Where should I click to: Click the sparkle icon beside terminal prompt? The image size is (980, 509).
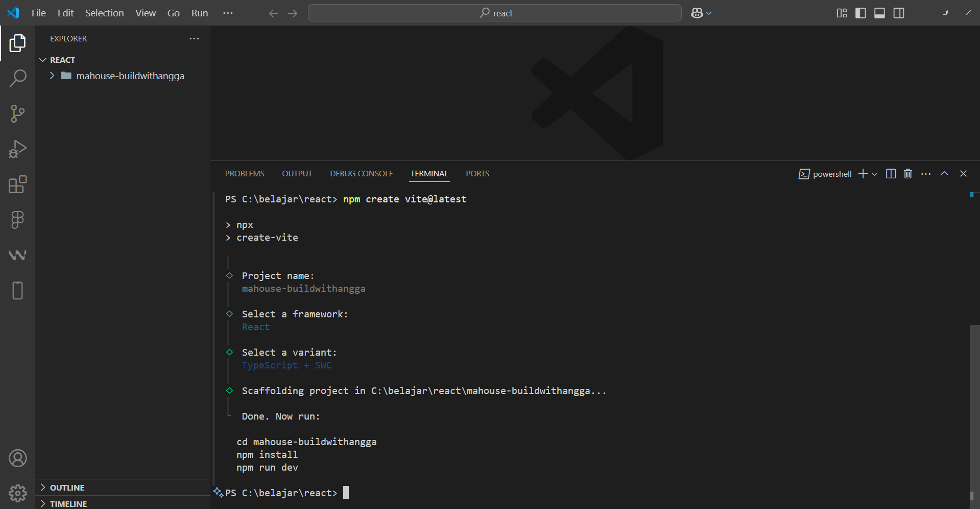coord(219,492)
